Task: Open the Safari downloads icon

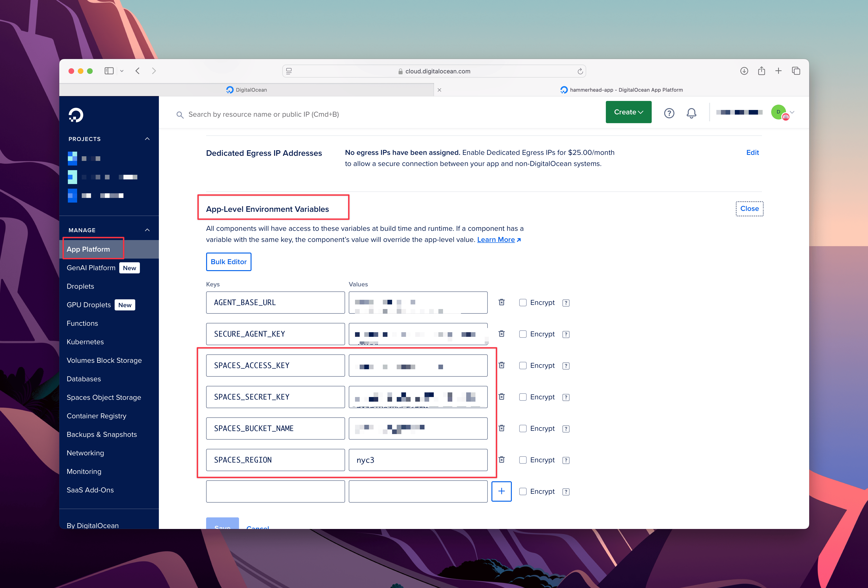Action: pyautogui.click(x=744, y=71)
